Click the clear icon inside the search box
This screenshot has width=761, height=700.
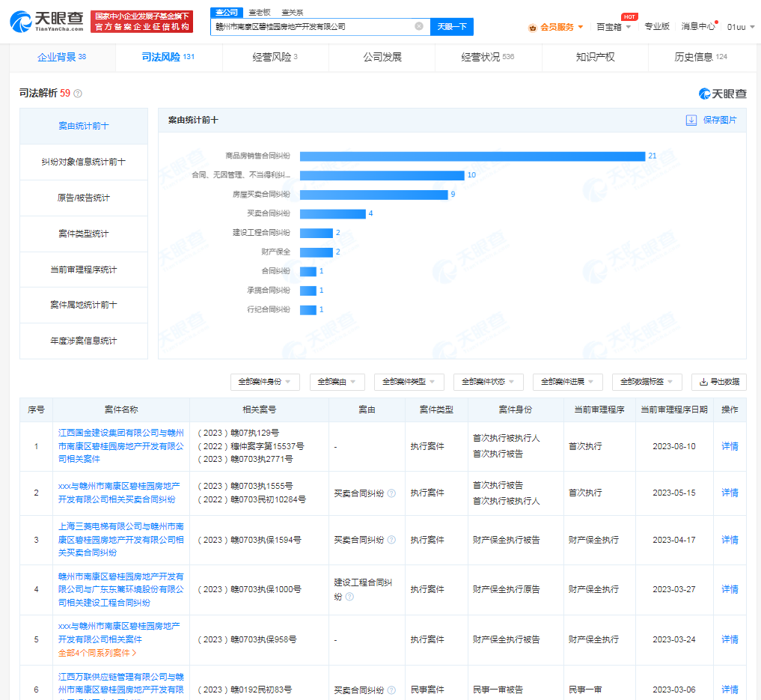[418, 26]
